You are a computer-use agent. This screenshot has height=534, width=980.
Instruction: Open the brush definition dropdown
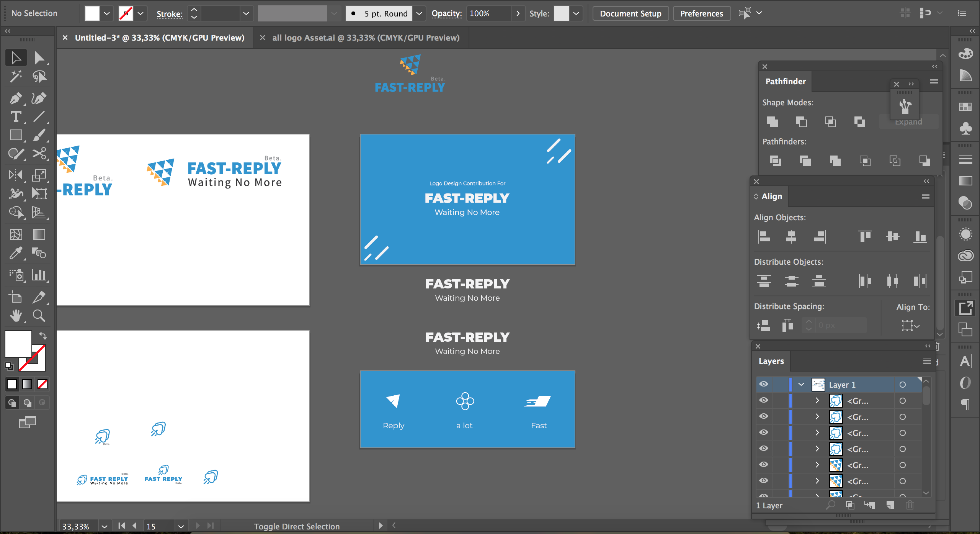coord(419,13)
